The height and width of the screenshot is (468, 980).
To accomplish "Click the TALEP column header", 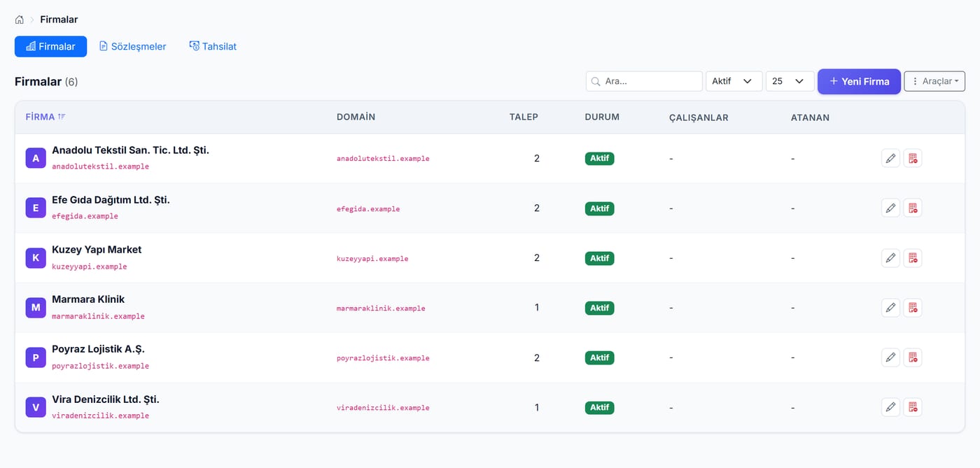I will (x=524, y=117).
